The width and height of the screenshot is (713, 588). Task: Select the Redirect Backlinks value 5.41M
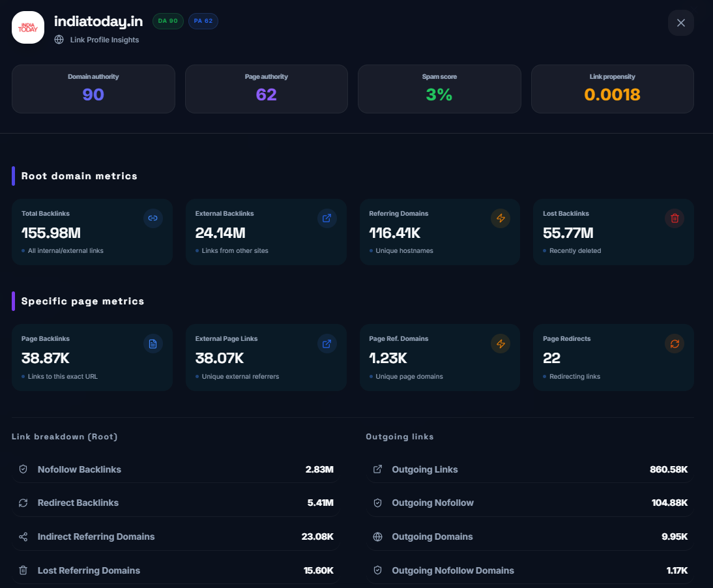click(320, 503)
